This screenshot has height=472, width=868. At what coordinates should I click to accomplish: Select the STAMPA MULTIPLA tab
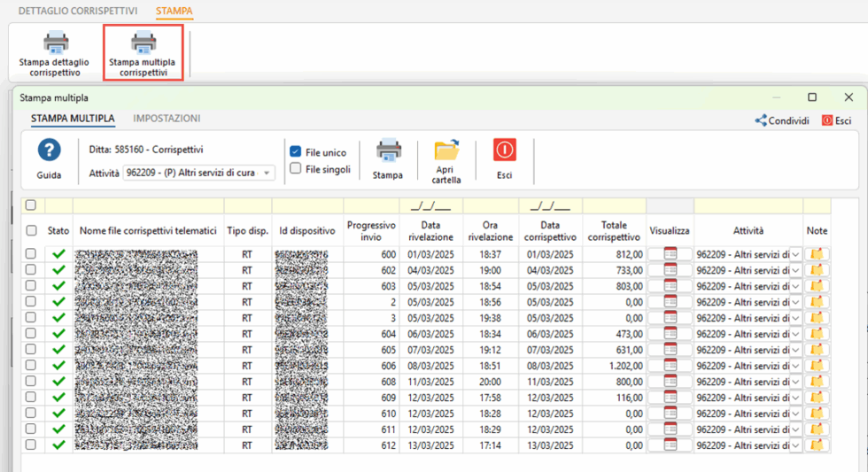tap(73, 119)
